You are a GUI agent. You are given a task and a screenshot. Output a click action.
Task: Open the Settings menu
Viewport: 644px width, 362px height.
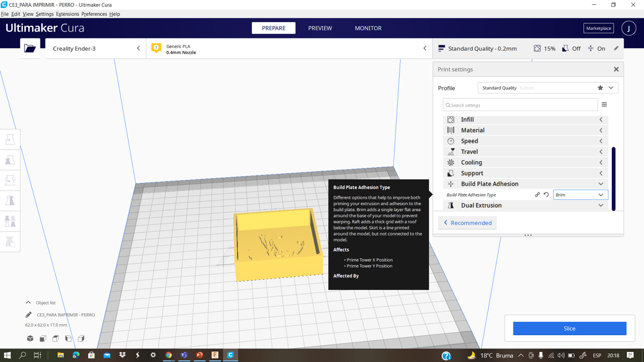coord(44,14)
